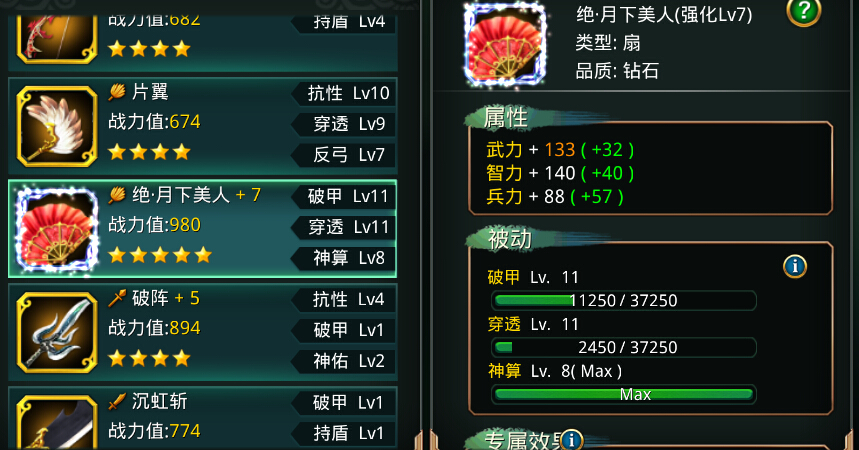Select the 破阵 trident weapon icon
859x450 pixels.
click(x=57, y=333)
